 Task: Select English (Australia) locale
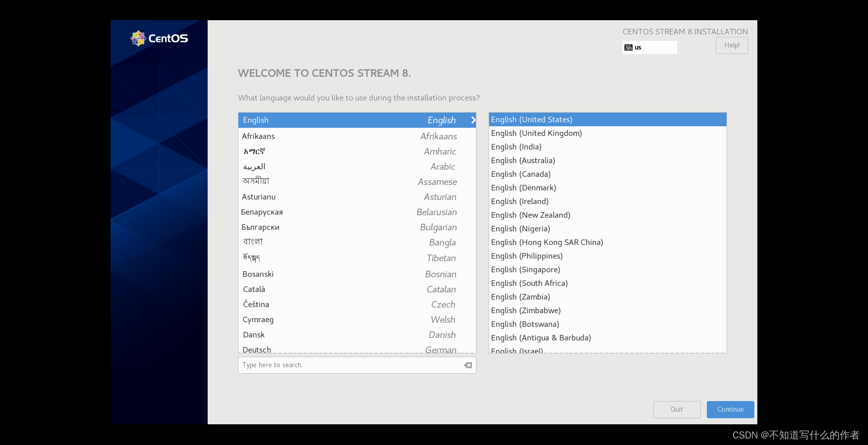click(x=607, y=161)
